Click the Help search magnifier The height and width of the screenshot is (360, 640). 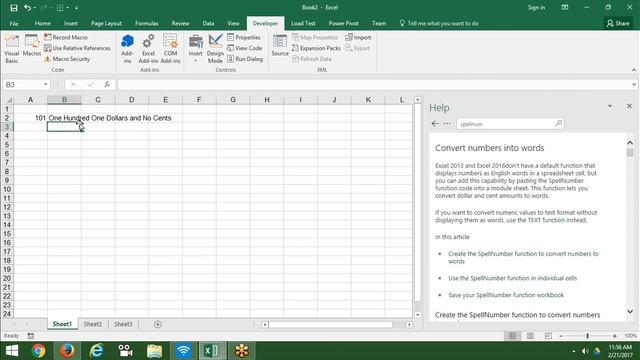click(x=558, y=123)
